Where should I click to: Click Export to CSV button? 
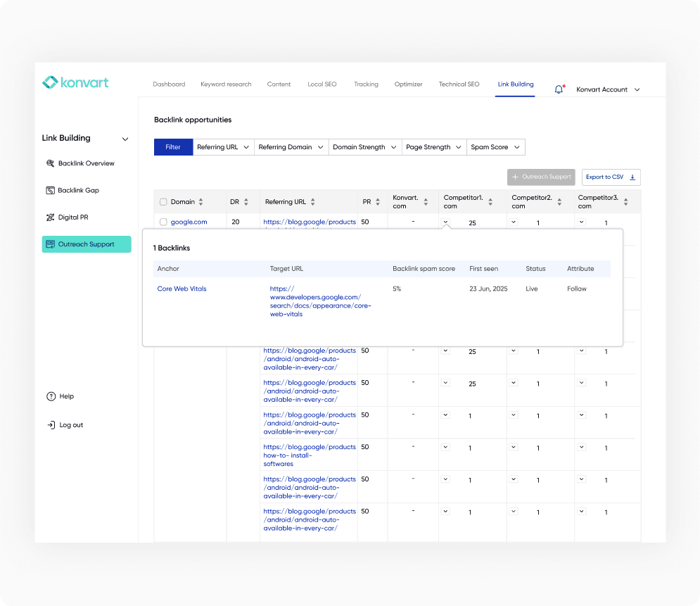click(611, 177)
